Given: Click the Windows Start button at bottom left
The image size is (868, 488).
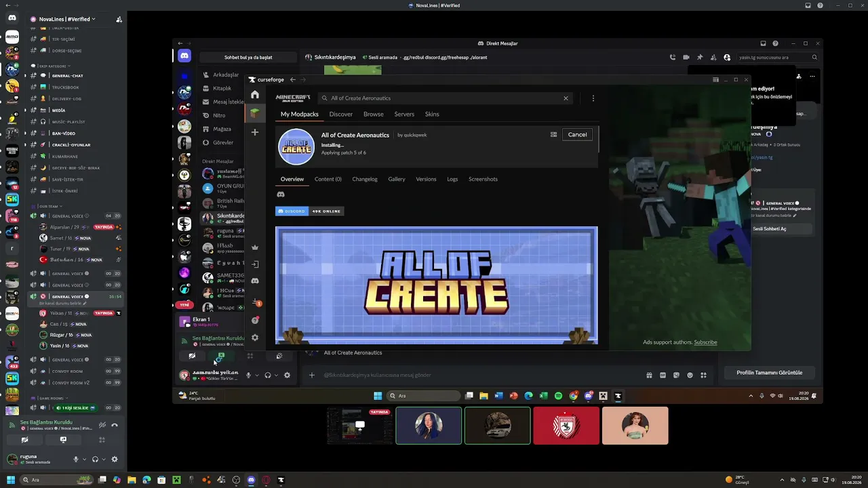Looking at the screenshot, I should pyautogui.click(x=10, y=480).
